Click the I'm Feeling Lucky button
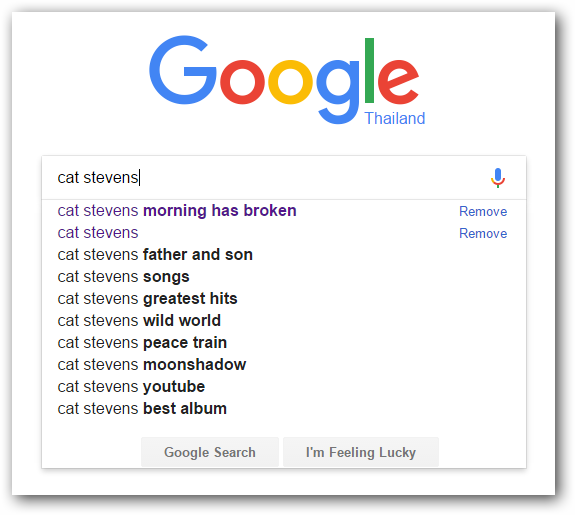Image resolution: width=575 pixels, height=515 pixels. (x=361, y=452)
